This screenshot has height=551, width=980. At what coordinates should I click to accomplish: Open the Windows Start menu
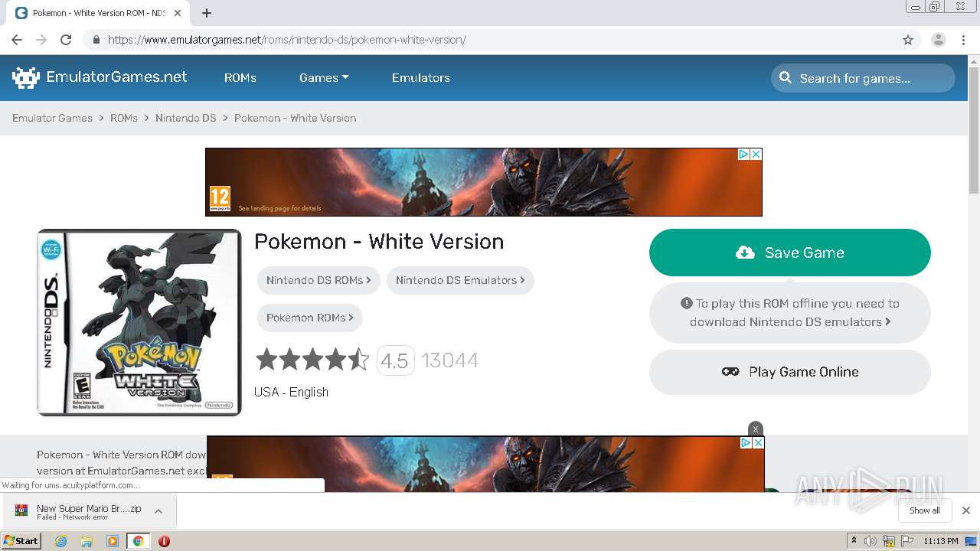[21, 540]
